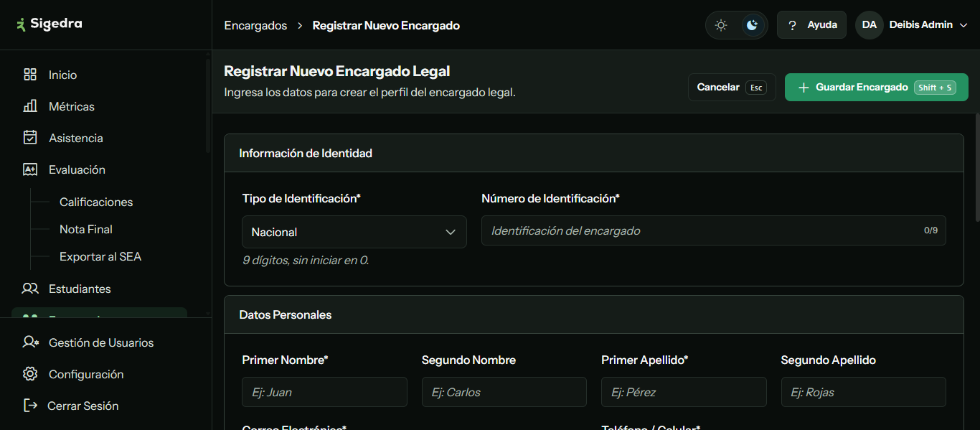This screenshot has width=980, height=430.
Task: Focus the Primer Apellido field
Action: [x=684, y=392]
